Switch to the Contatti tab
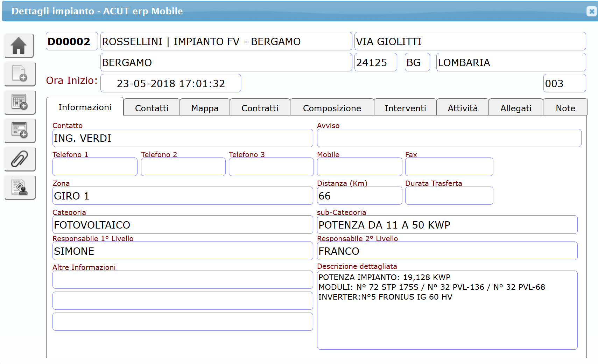This screenshot has height=364, width=598. click(x=152, y=108)
